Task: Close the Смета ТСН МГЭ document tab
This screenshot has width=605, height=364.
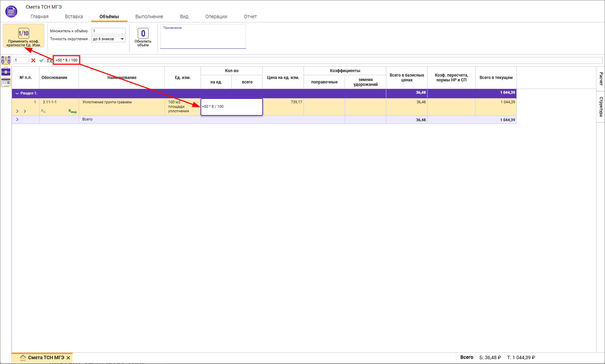Action: tap(68, 358)
